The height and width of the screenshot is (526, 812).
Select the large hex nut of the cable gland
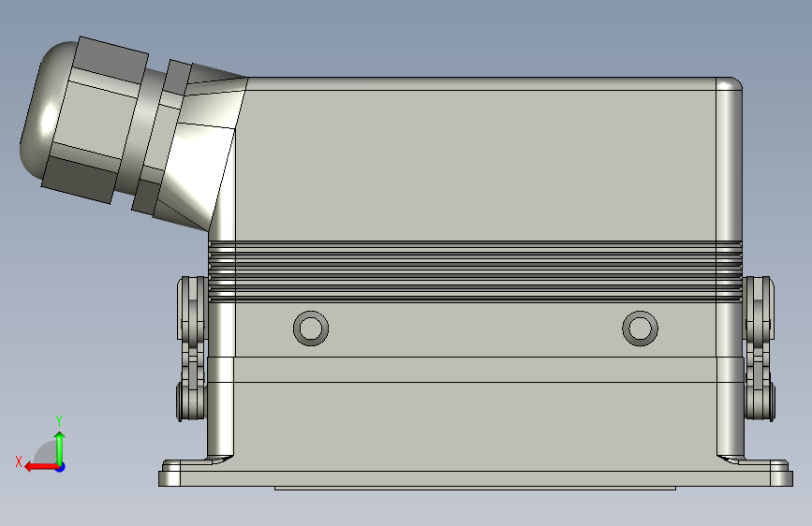(x=94, y=120)
